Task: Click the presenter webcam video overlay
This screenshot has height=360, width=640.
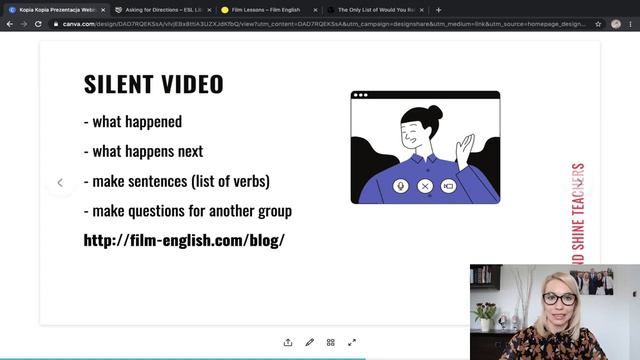Action: [555, 312]
